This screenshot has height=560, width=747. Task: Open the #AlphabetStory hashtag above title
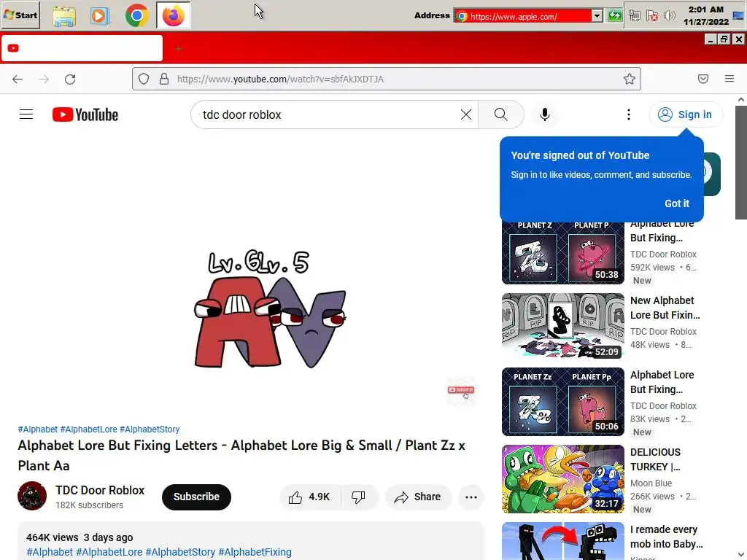click(150, 429)
